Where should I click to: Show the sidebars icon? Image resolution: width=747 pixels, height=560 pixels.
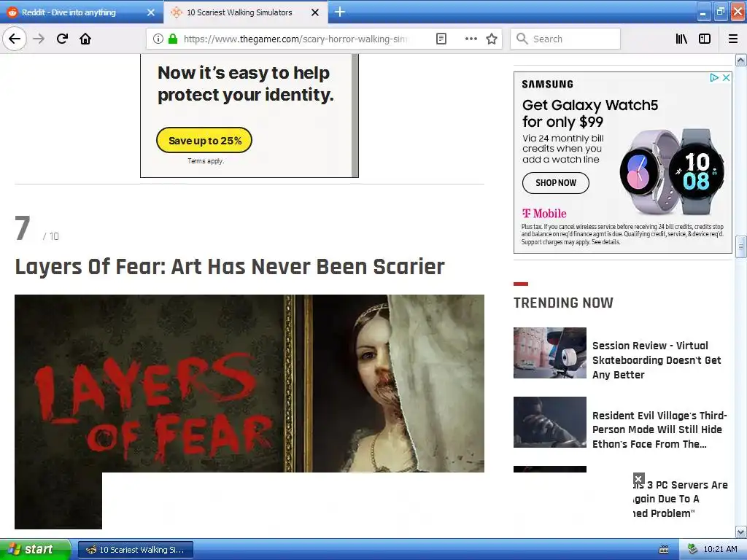point(705,39)
